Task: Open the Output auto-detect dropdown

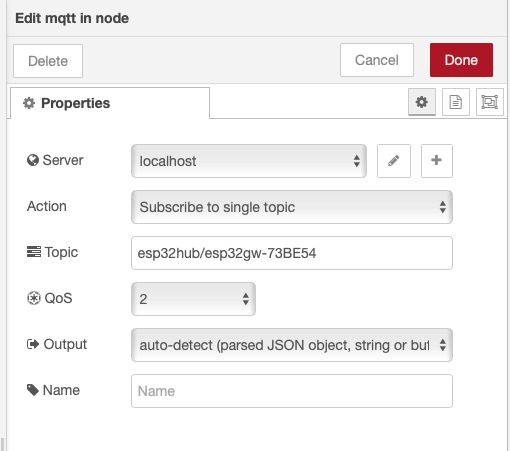Action: pyautogui.click(x=292, y=345)
